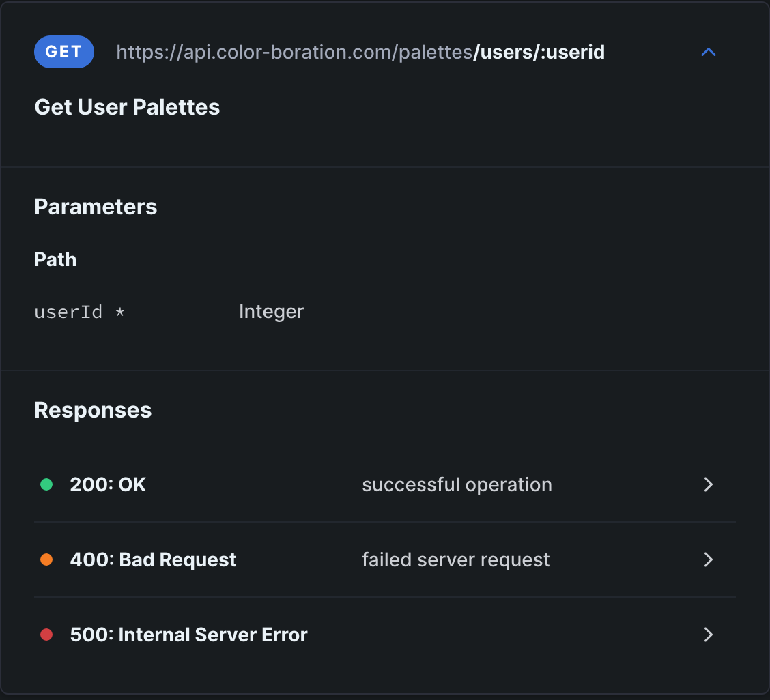Click the 'successful operation' description text

(457, 484)
